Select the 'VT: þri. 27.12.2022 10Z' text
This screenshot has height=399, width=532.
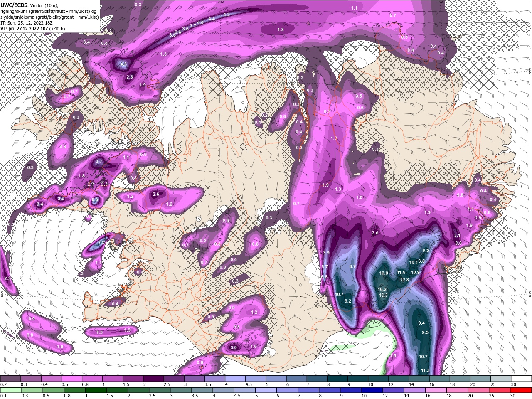tap(24, 29)
